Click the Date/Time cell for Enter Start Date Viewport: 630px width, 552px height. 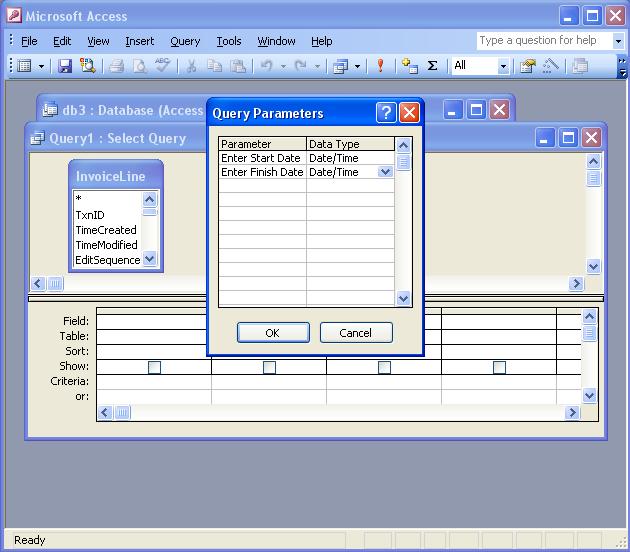(350, 158)
